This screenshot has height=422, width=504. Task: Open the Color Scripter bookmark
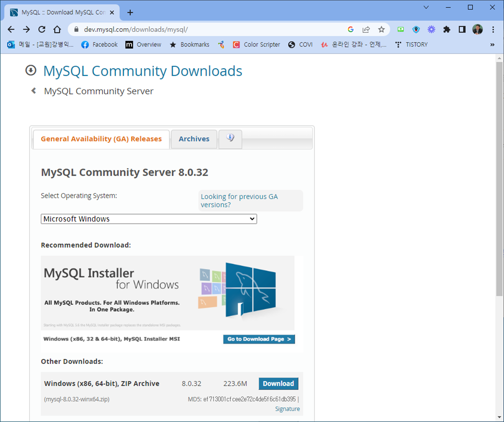(256, 44)
